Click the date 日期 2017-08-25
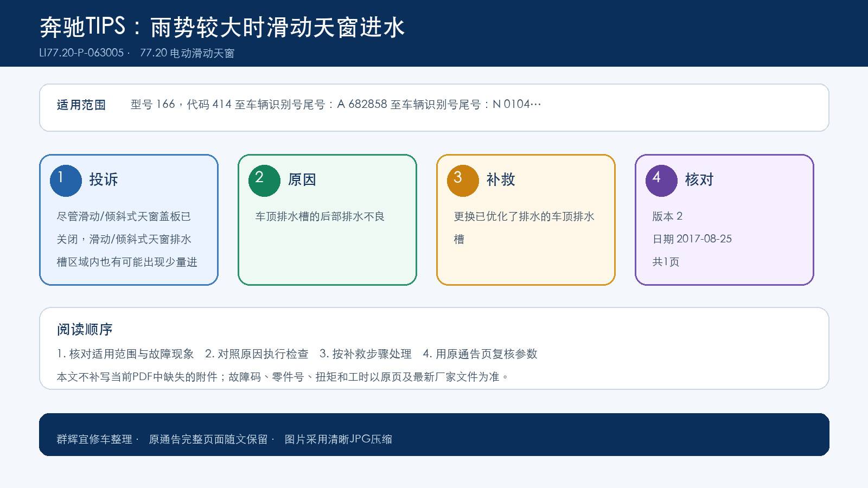The height and width of the screenshot is (488, 868). 692,239
